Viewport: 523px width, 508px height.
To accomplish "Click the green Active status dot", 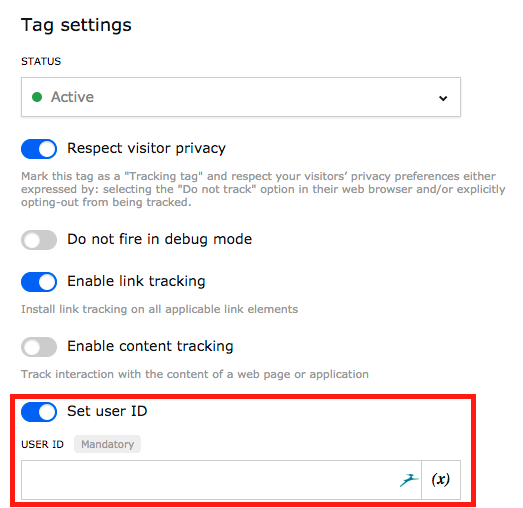I will tap(37, 97).
